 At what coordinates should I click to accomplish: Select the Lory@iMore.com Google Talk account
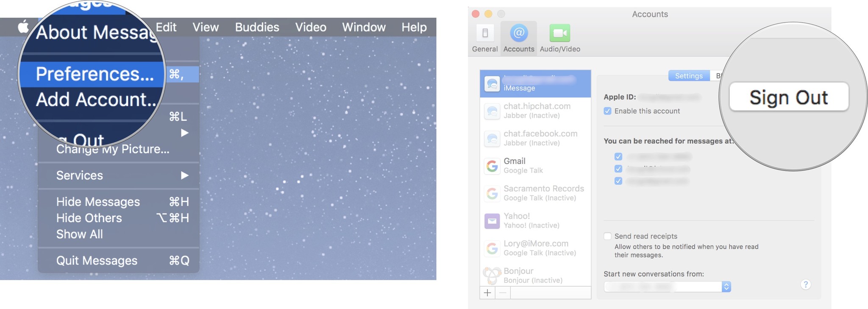click(535, 248)
